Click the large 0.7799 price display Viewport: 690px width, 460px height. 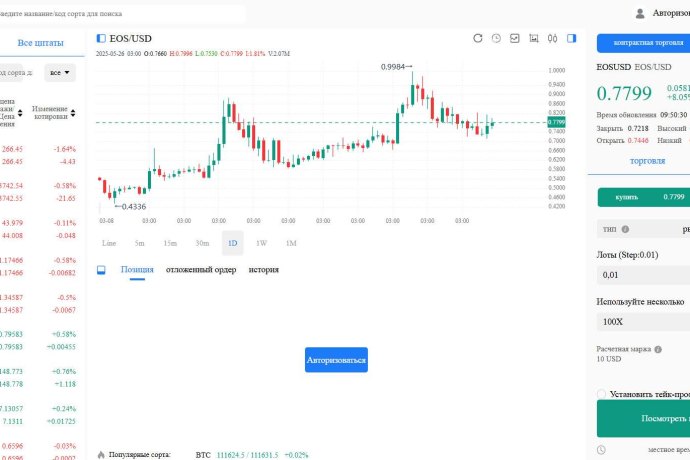click(624, 93)
